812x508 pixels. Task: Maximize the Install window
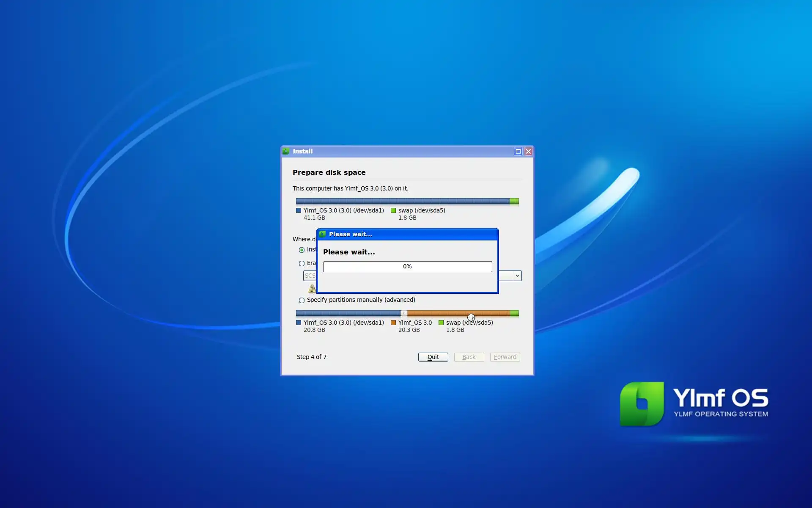[x=518, y=151]
